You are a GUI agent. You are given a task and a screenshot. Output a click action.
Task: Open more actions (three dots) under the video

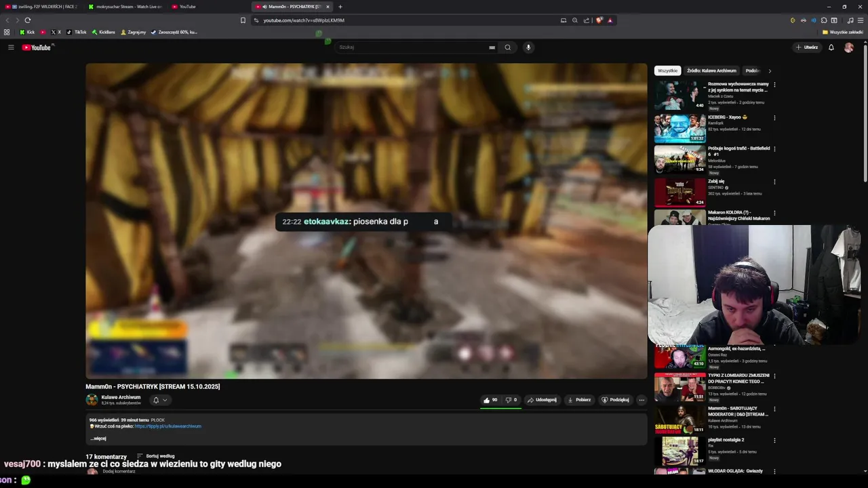pyautogui.click(x=642, y=400)
